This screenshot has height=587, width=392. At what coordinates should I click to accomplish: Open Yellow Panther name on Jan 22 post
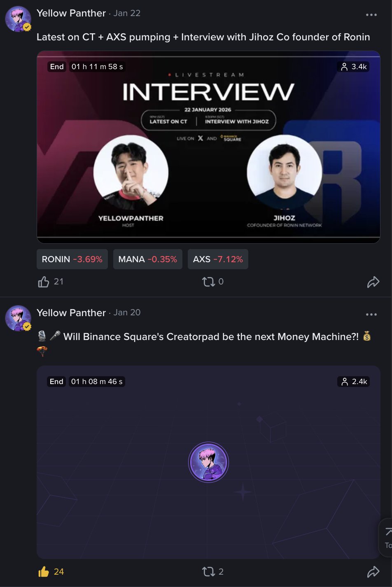(71, 13)
